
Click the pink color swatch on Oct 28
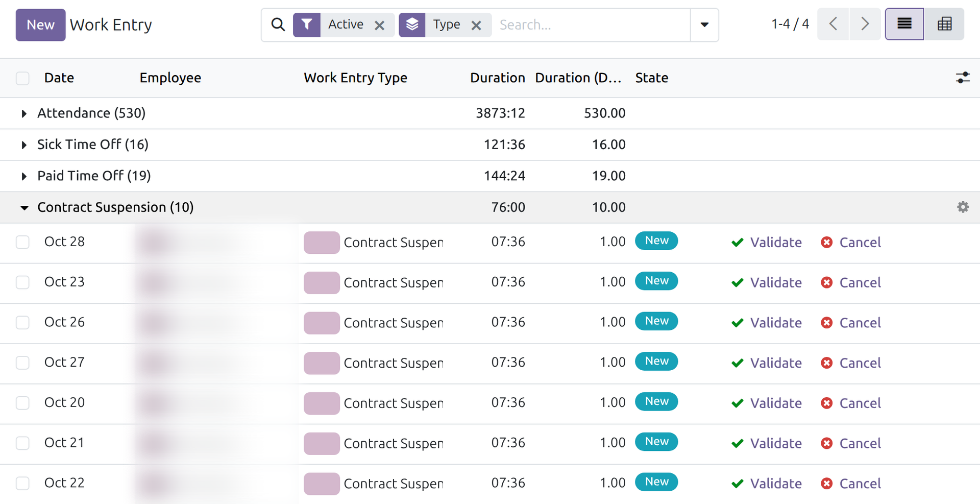[x=322, y=243]
